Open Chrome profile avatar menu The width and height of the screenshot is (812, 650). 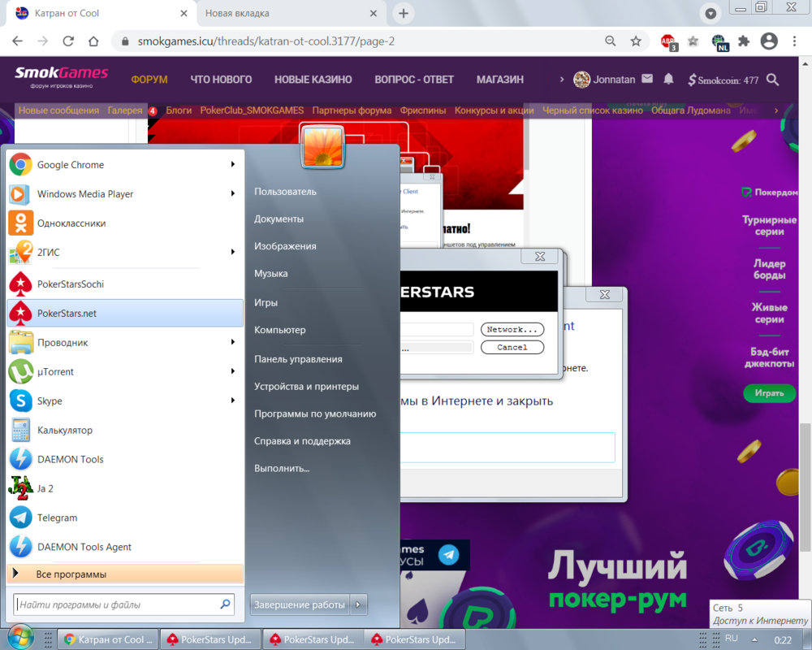click(769, 41)
